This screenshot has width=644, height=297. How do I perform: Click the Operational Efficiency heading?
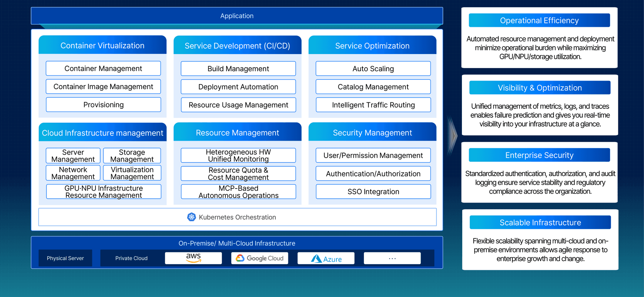pos(539,20)
